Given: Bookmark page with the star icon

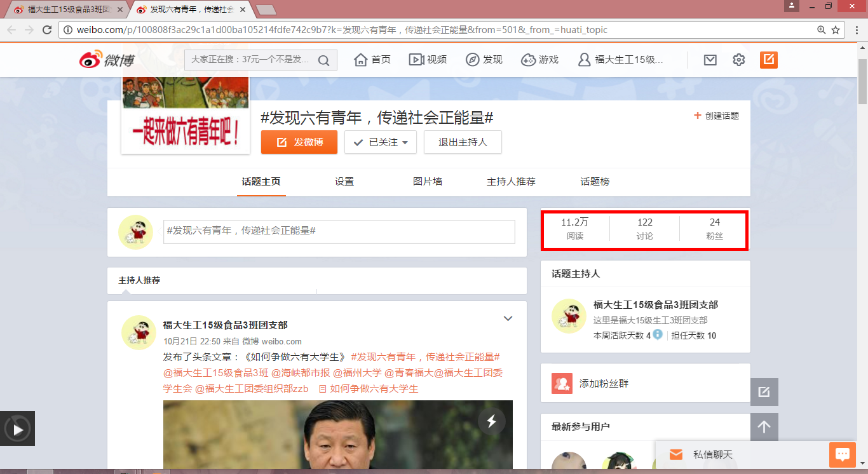Looking at the screenshot, I should (836, 30).
